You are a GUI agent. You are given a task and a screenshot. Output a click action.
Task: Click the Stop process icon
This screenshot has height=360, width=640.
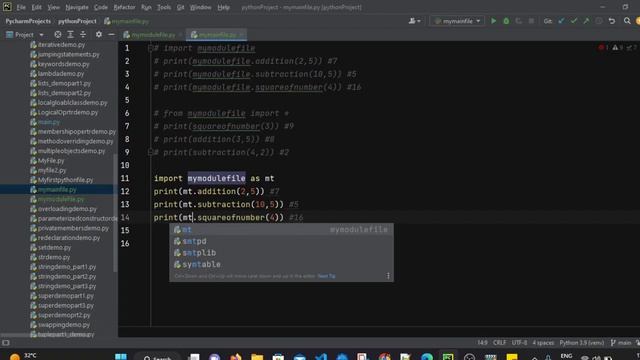coord(531,21)
